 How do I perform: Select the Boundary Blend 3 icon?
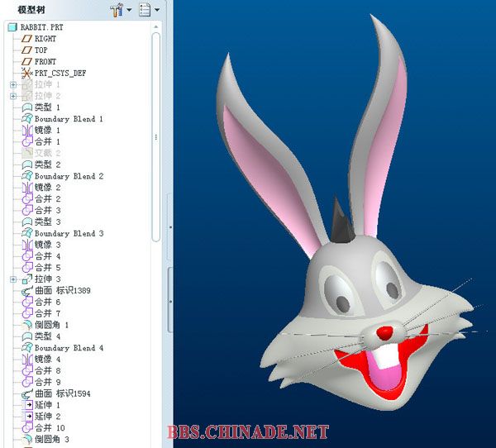coord(27,233)
